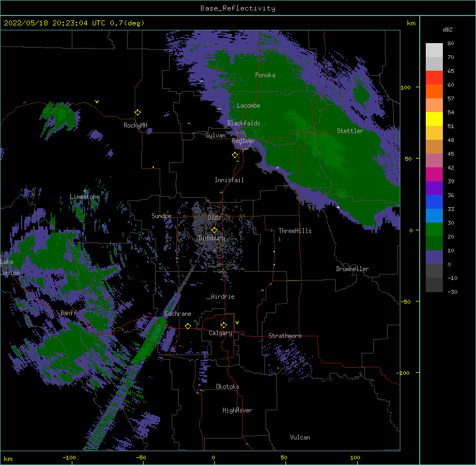The width and height of the screenshot is (476, 465).
Task: Select the white 70 dBZ legend swatch
Action: (x=434, y=50)
